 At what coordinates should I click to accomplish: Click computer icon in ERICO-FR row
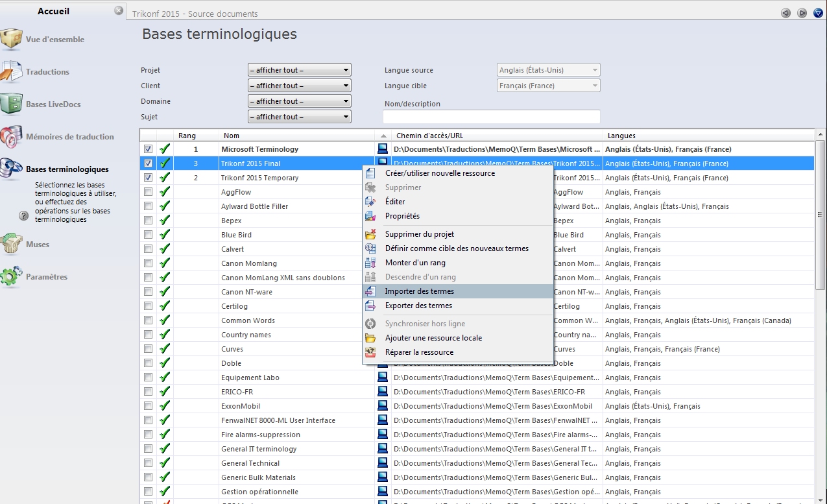[x=383, y=392]
